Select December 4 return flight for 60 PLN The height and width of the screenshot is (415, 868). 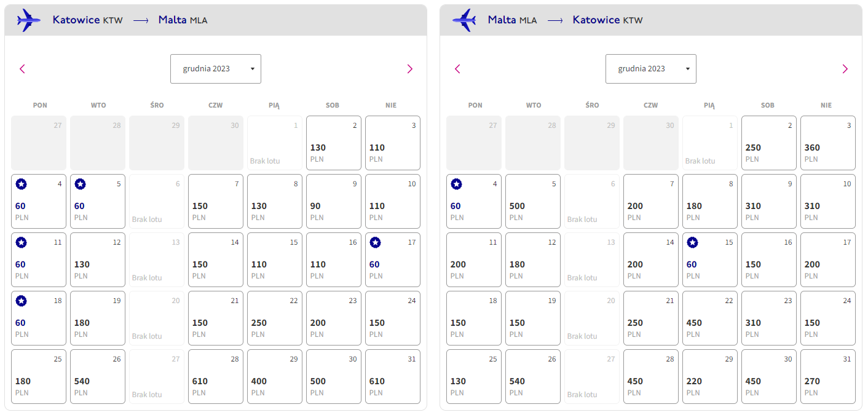pos(474,201)
